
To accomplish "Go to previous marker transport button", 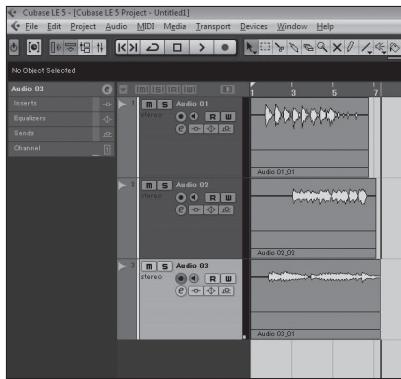I will 122,47.
